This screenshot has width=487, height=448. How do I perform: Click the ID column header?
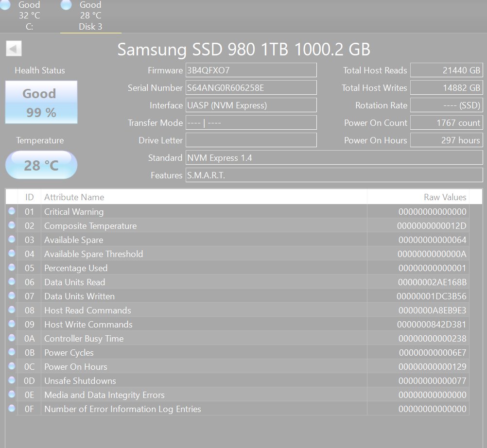(x=29, y=197)
